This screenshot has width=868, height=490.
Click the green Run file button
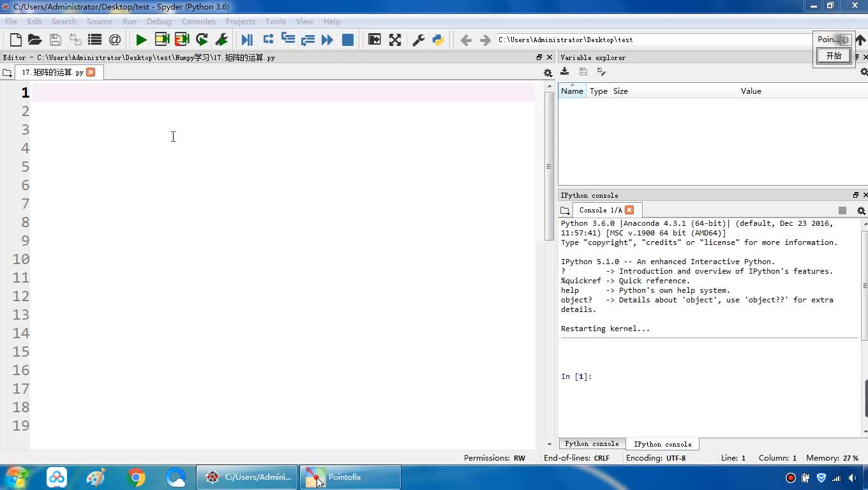(141, 40)
